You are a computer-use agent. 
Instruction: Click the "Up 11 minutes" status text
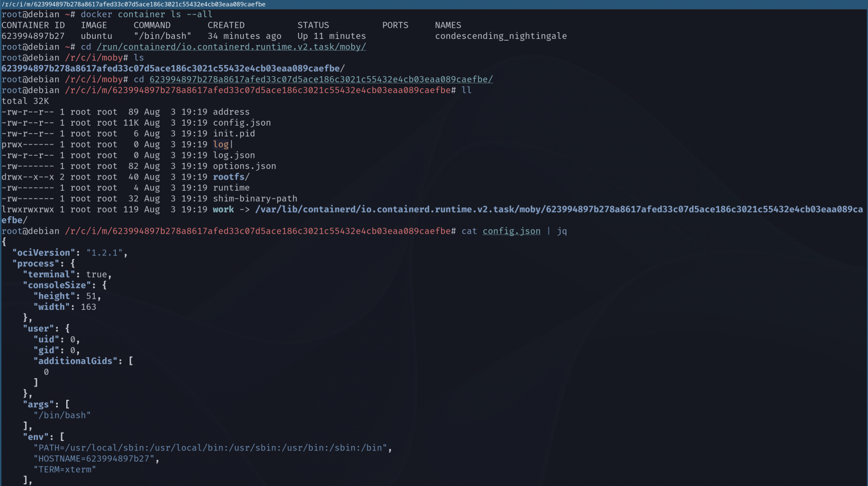point(332,36)
